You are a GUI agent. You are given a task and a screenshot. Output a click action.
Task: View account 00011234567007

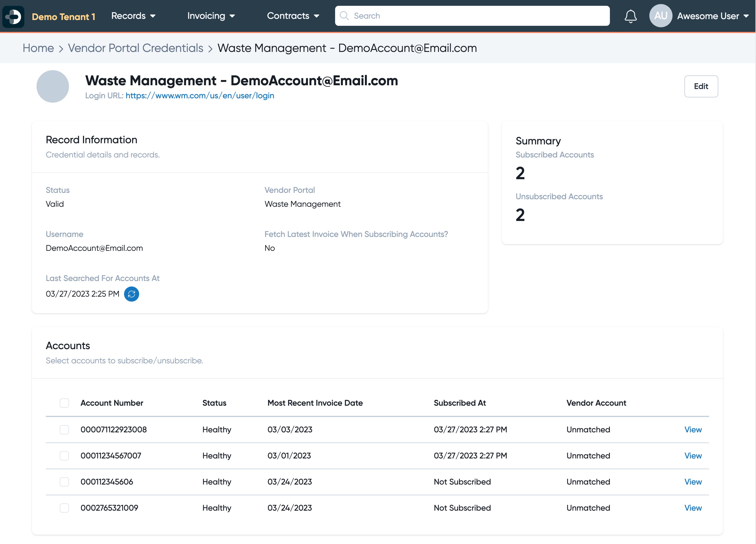693,456
